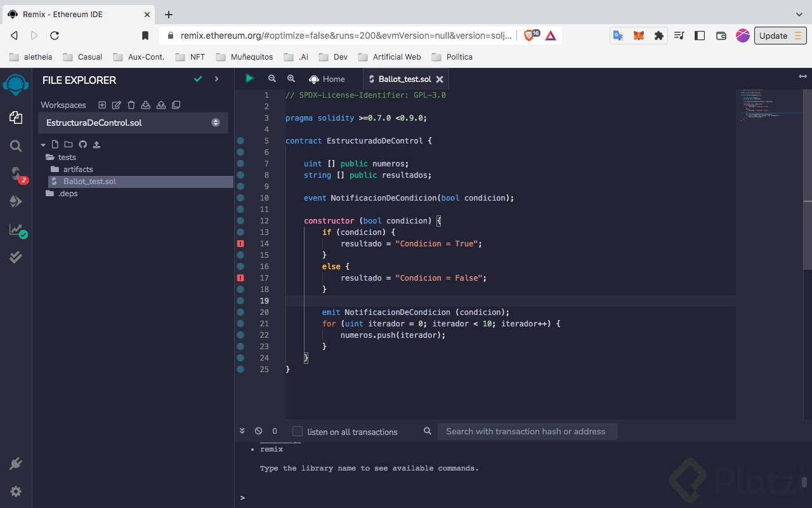812x508 pixels.
Task: Open the Brave playlist icon
Action: point(679,36)
